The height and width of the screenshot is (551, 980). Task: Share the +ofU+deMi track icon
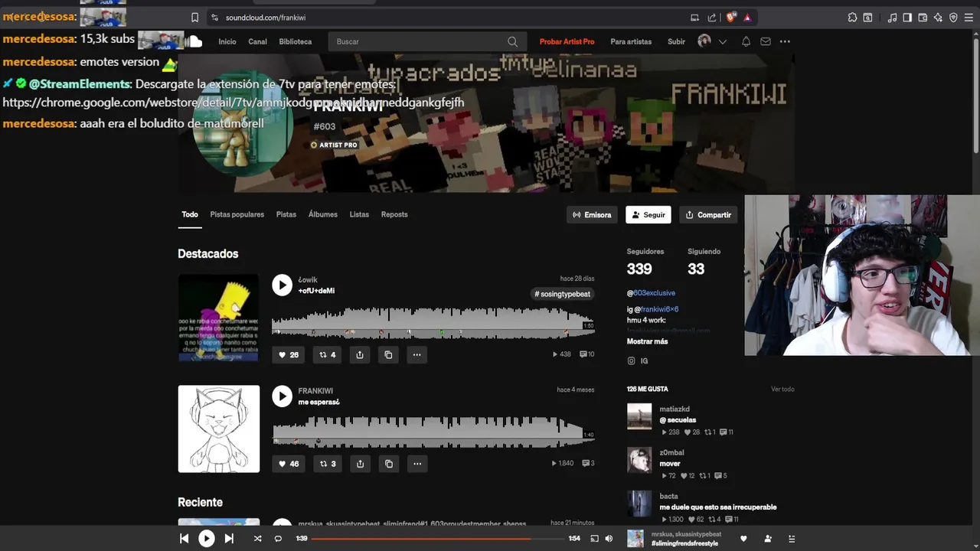tap(360, 354)
